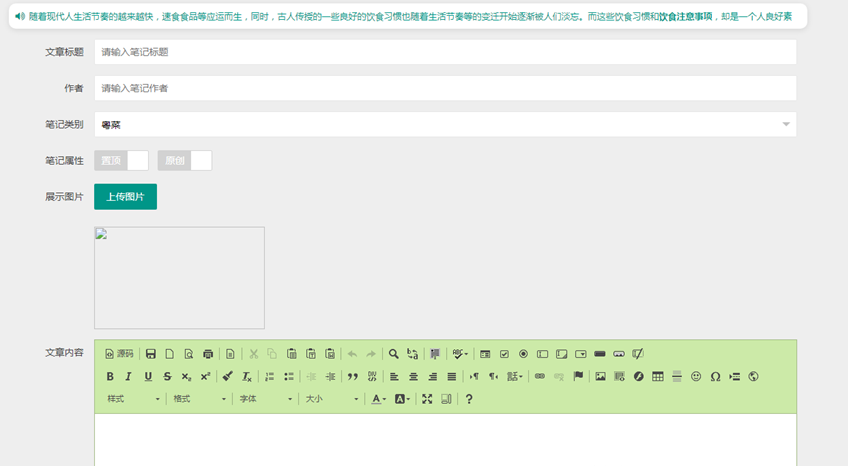This screenshot has height=466, width=848.
Task: Click the Paste icon
Action: 292,354
